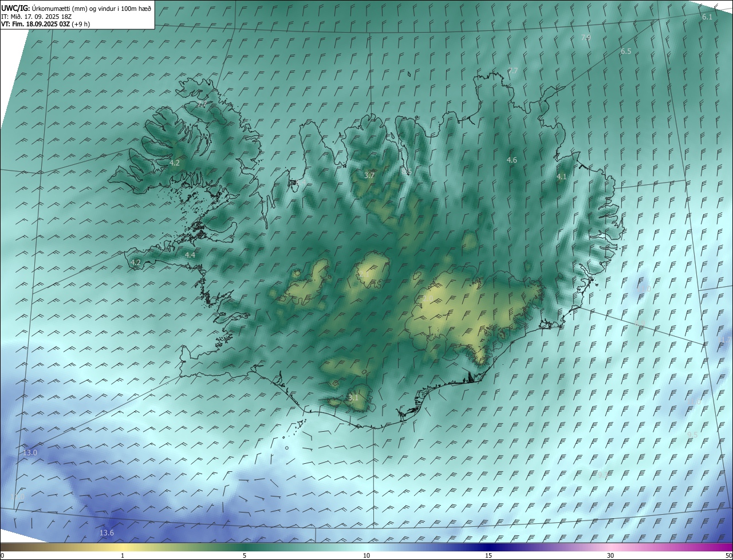This screenshot has height=560, width=733.
Task: Click the 4.1 value in east Iceland
Action: coord(562,177)
